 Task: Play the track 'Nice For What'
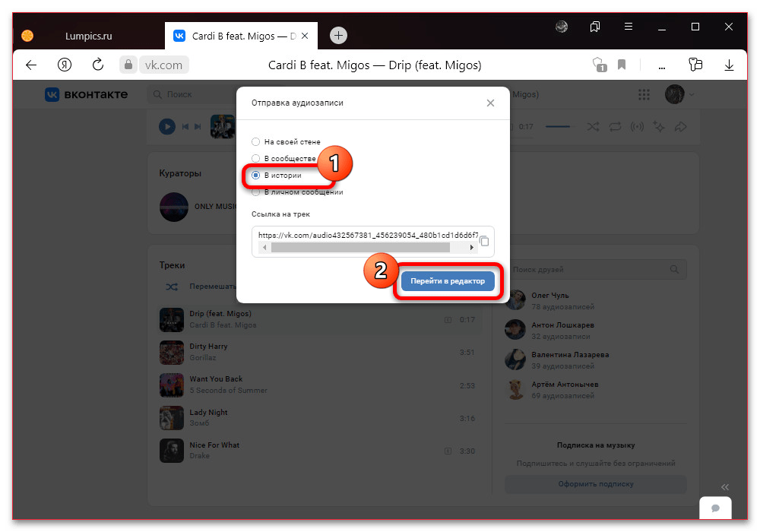click(x=321, y=451)
